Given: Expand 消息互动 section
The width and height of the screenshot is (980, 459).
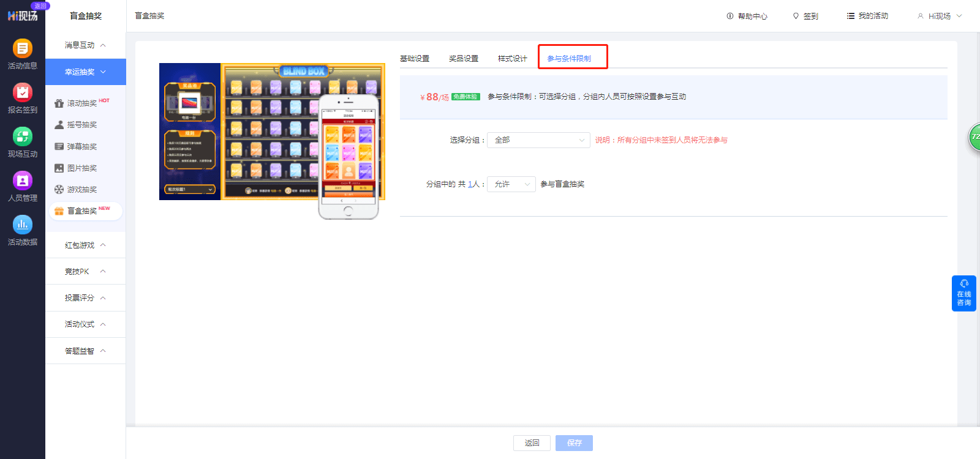Looking at the screenshot, I should [86, 45].
